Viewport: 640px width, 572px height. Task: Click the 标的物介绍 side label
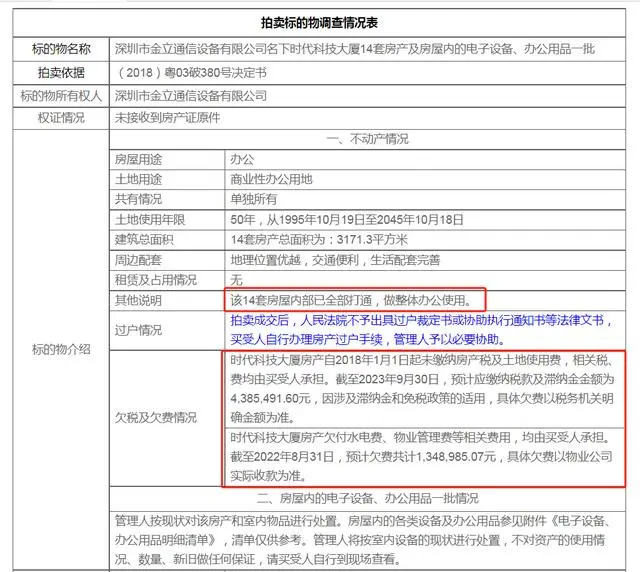[61, 349]
